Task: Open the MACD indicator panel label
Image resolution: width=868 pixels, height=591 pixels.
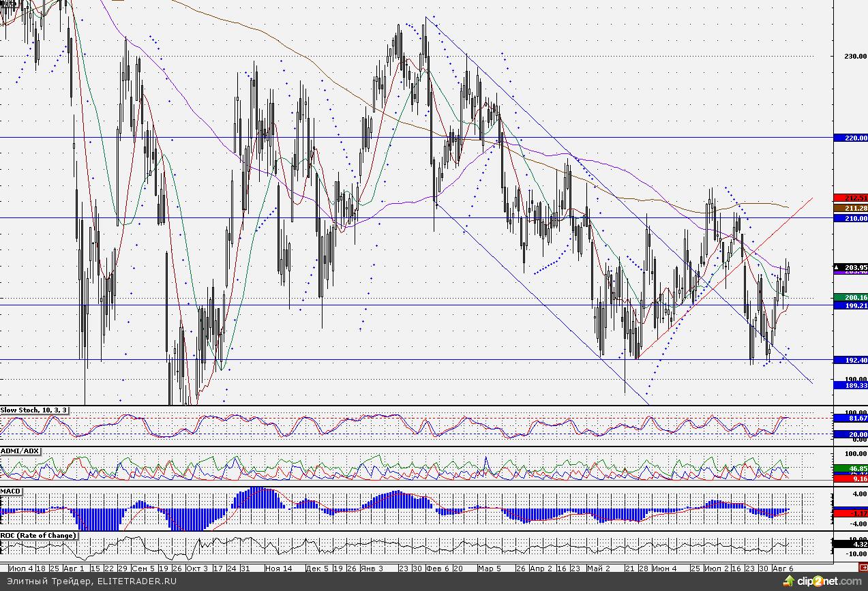Action: click(11, 491)
